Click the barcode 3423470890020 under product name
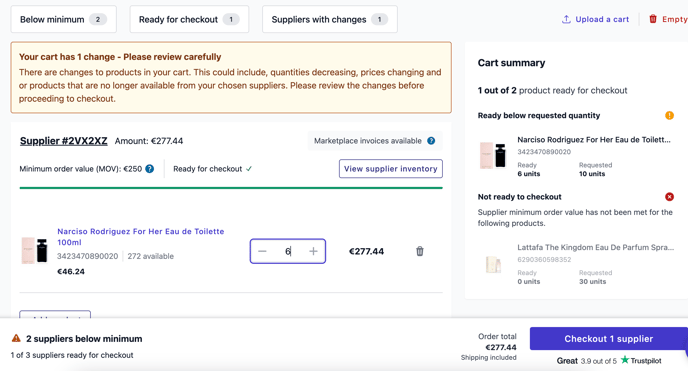The height and width of the screenshot is (371, 688). coord(88,256)
